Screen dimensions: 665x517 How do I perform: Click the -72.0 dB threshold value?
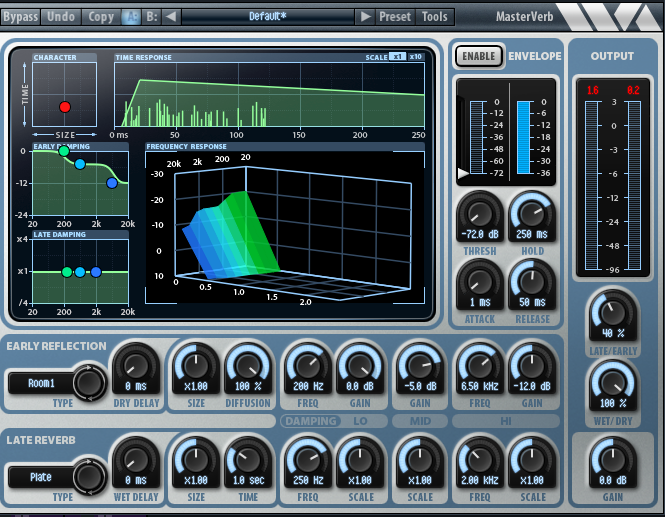click(x=480, y=234)
